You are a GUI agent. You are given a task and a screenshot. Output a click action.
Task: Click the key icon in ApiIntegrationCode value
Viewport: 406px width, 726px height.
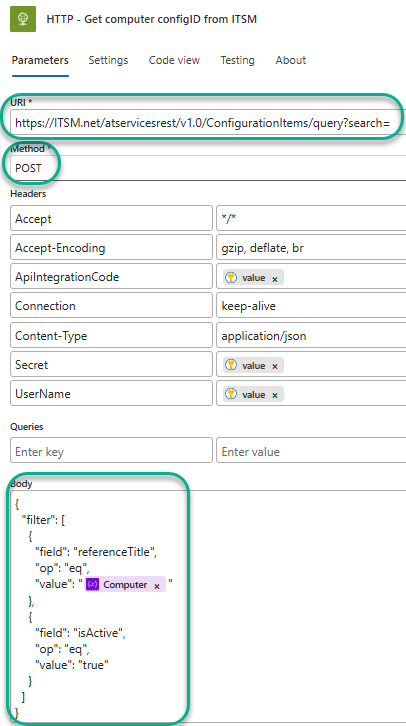click(231, 277)
